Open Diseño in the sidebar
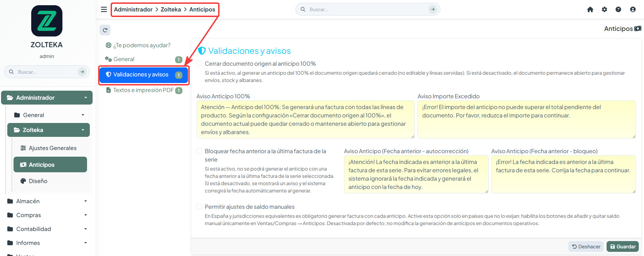The height and width of the screenshot is (256, 644). pyautogui.click(x=50, y=181)
